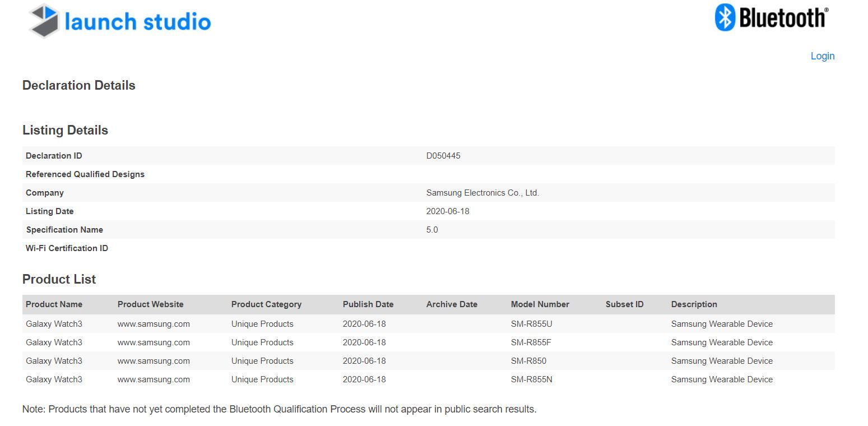Click Samsung Wearable Device in SM-R855U row

(x=722, y=324)
